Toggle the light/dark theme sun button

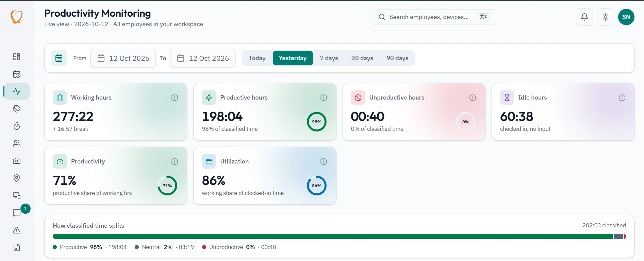point(606,17)
